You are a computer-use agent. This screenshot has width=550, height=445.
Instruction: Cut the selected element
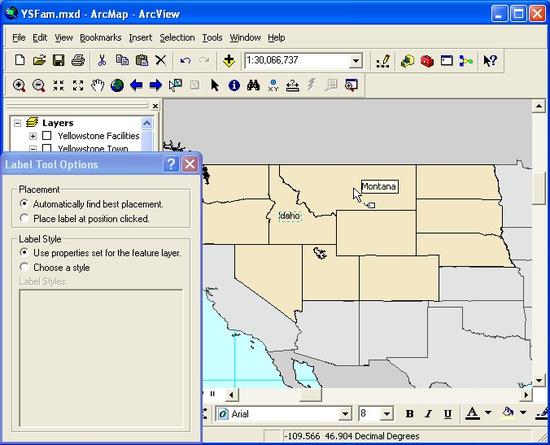click(102, 60)
